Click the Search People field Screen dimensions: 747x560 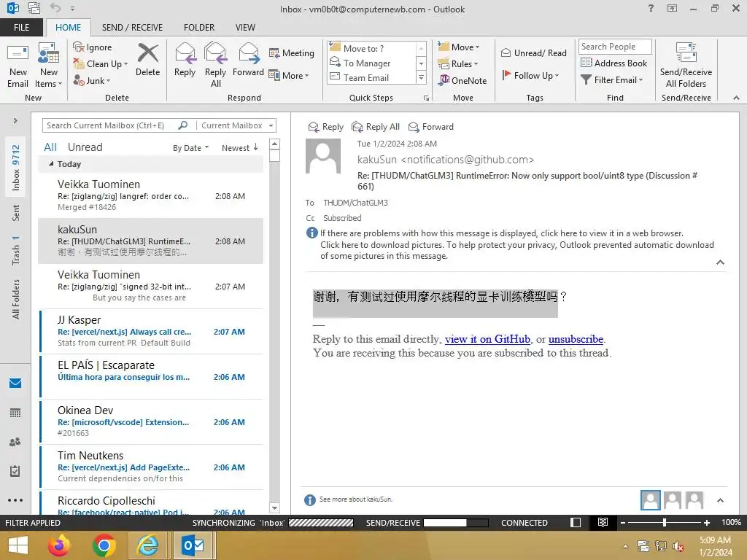coord(614,47)
